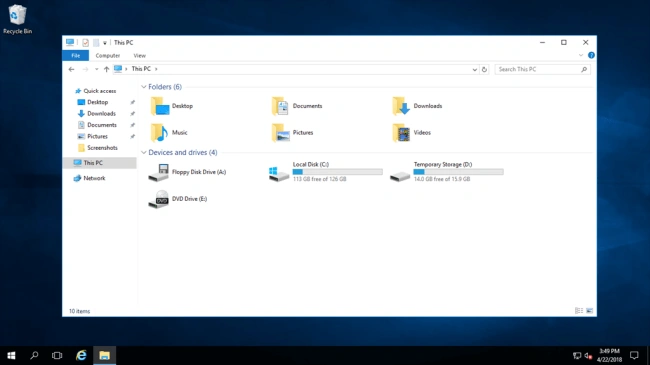Open the View ribbon tab

pyautogui.click(x=140, y=56)
